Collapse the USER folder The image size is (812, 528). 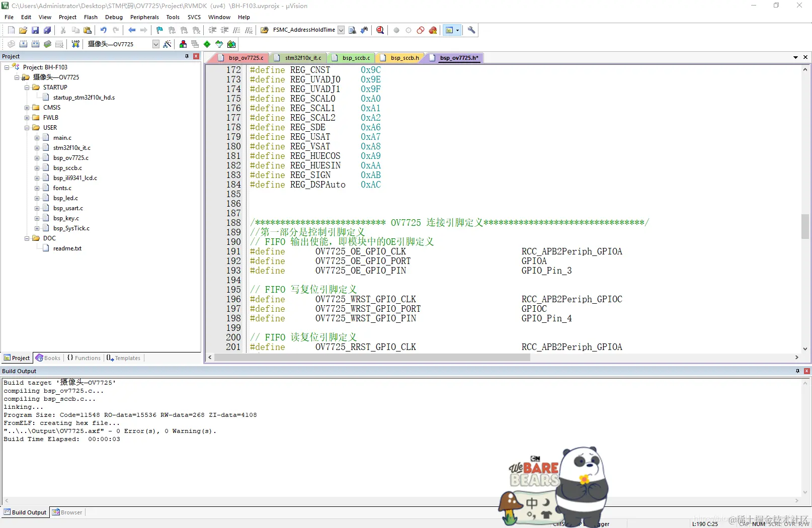27,128
